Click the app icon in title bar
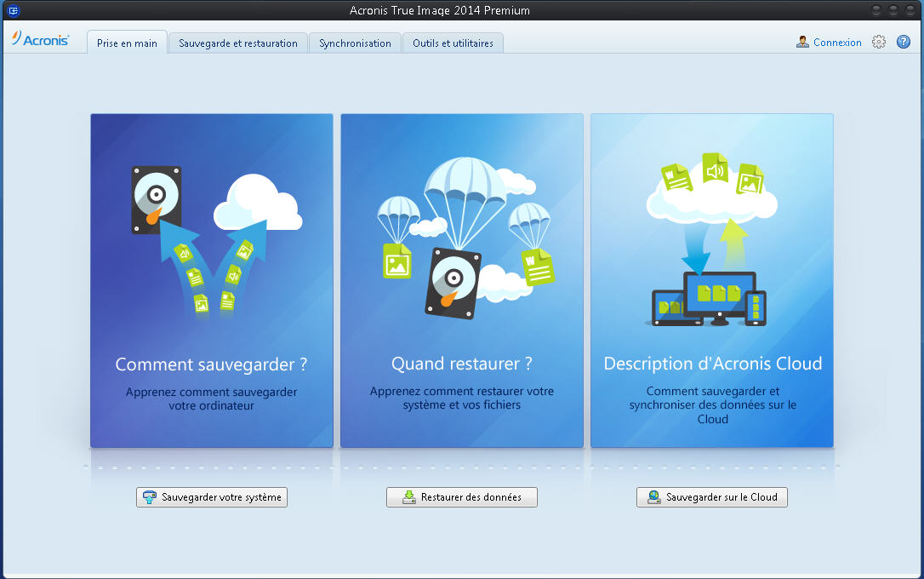 click(x=13, y=10)
